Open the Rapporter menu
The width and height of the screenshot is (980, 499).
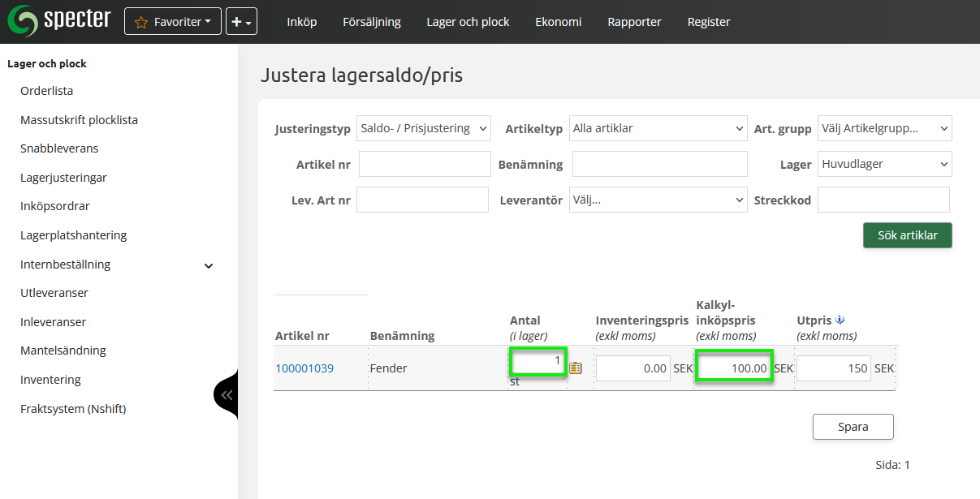(634, 22)
